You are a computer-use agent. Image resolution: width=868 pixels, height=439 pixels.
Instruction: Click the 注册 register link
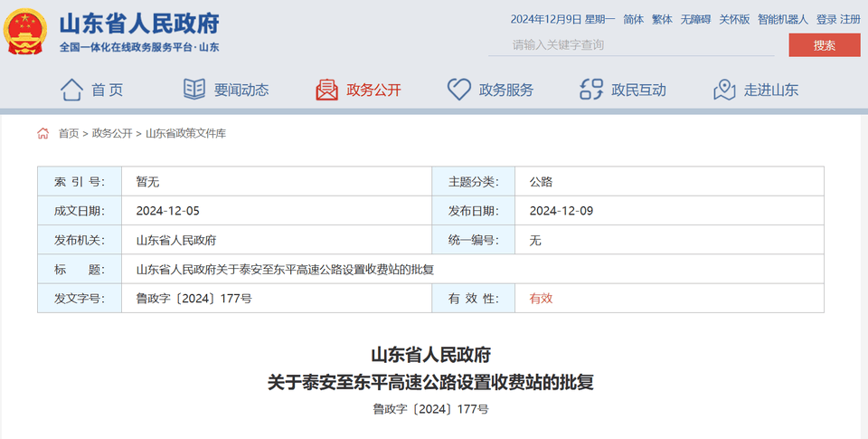pos(850,19)
